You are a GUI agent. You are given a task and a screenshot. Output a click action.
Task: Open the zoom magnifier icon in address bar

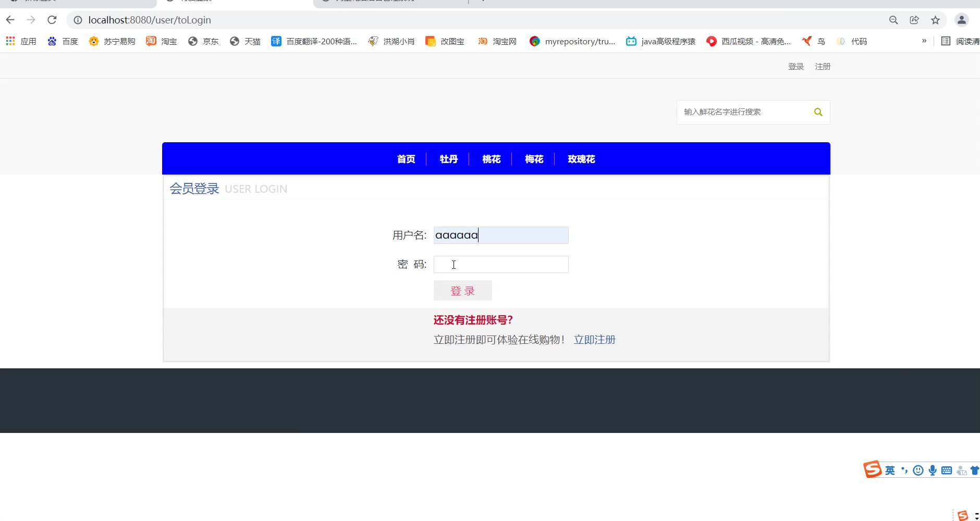[x=893, y=20]
